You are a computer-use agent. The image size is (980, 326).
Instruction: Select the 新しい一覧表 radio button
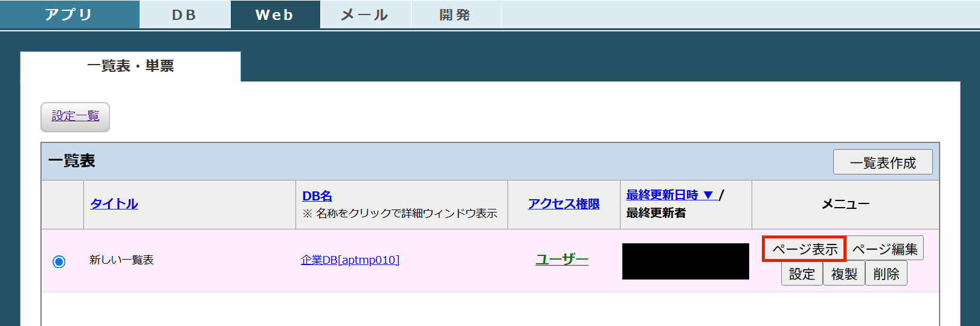[59, 261]
